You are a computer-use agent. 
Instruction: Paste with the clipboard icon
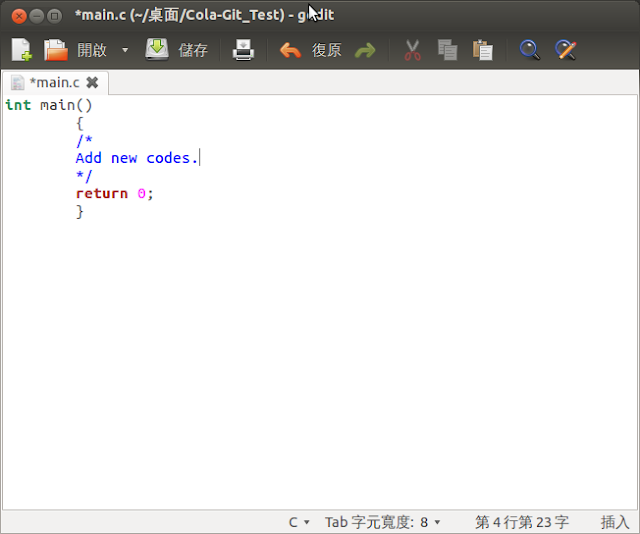coord(483,50)
